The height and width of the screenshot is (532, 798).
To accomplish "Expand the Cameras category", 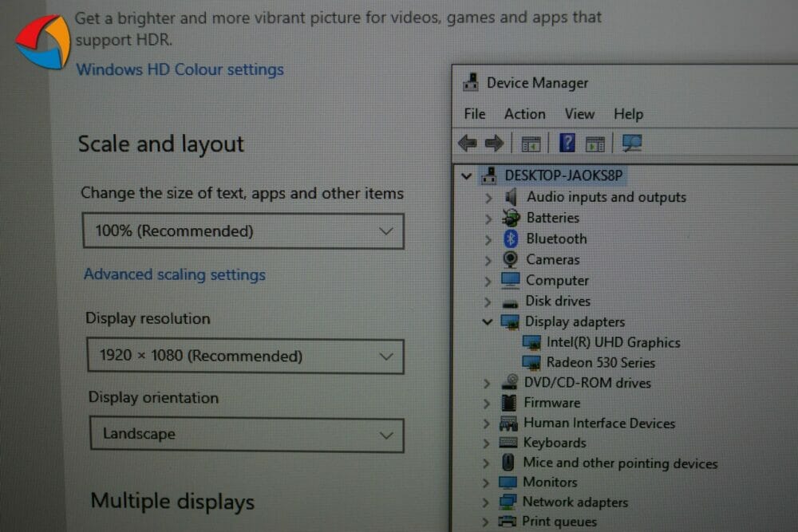I will (488, 260).
